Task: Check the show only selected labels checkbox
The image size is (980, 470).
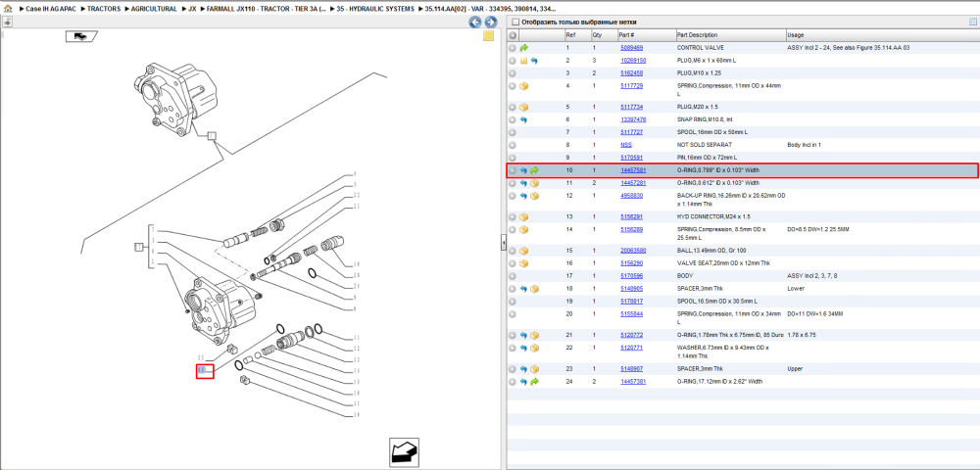Action: (515, 23)
